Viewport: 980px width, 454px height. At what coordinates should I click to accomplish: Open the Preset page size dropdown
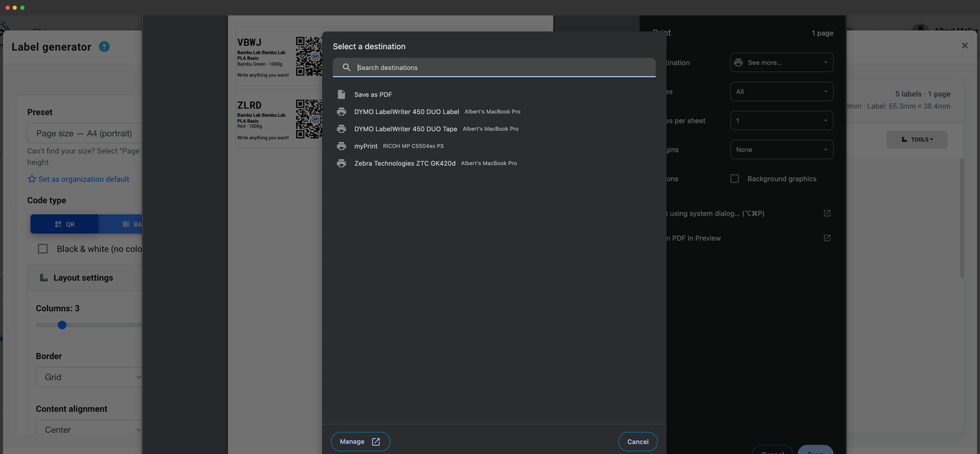tap(85, 134)
